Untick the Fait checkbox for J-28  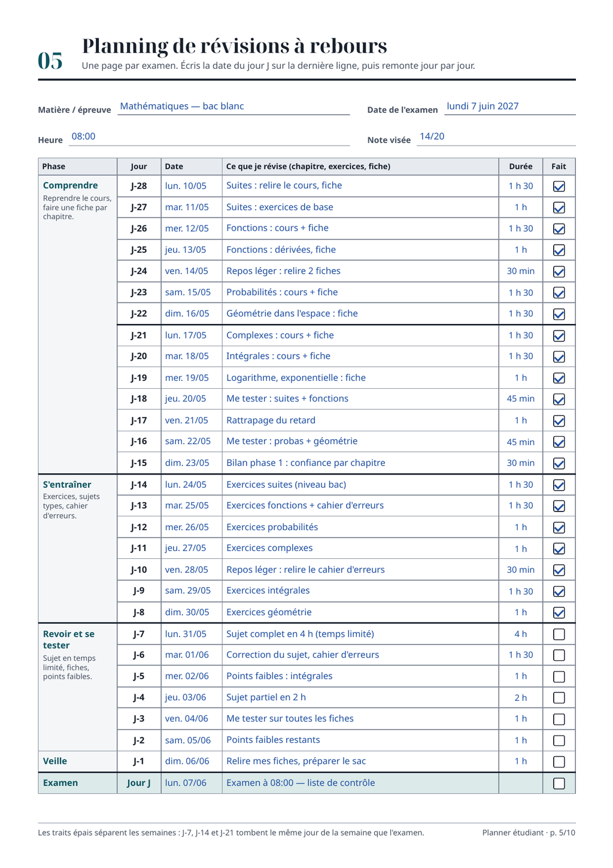coord(559,186)
